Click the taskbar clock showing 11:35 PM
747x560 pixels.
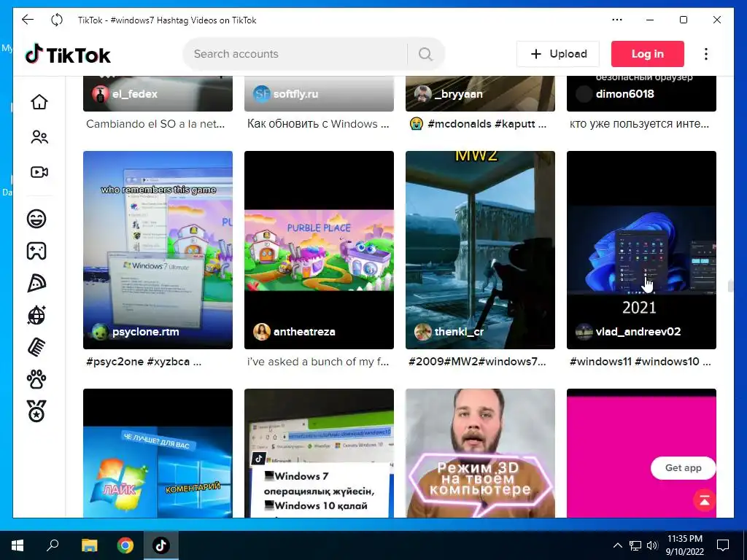coord(684,545)
